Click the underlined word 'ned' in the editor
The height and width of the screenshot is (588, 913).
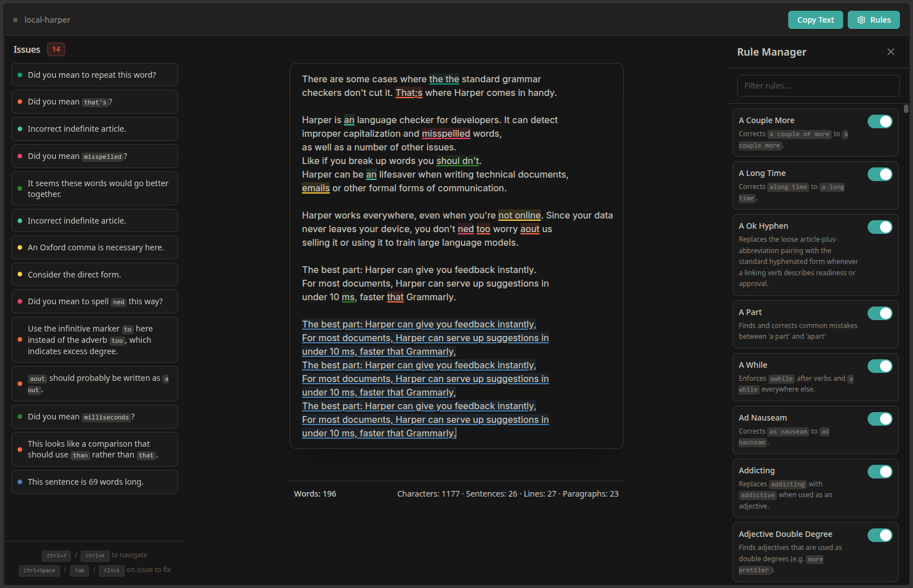click(465, 229)
